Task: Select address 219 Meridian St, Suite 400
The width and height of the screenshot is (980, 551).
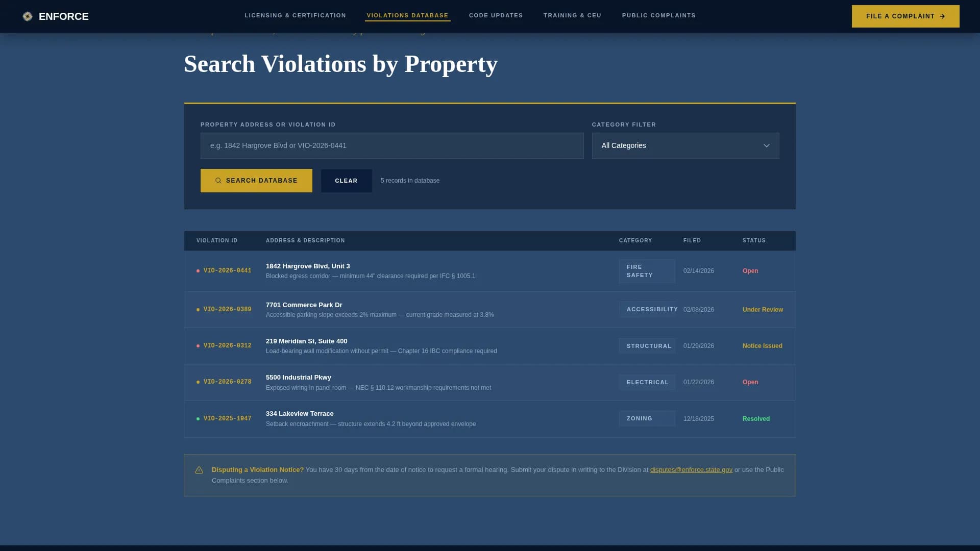Action: tap(306, 341)
